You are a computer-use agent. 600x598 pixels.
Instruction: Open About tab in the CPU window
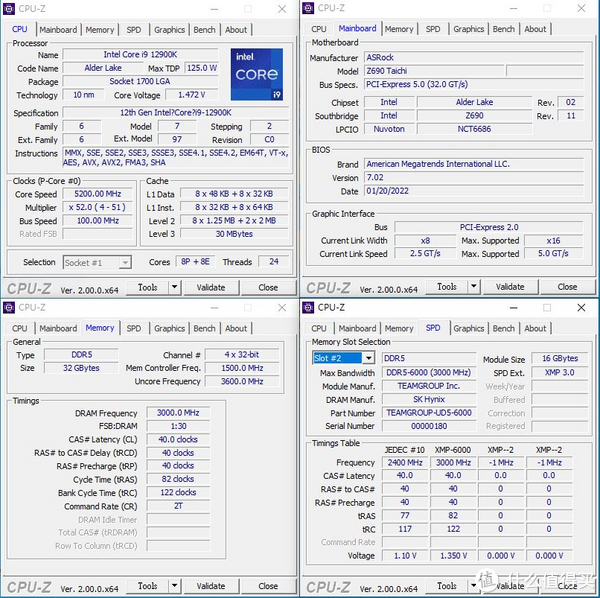coord(236,30)
